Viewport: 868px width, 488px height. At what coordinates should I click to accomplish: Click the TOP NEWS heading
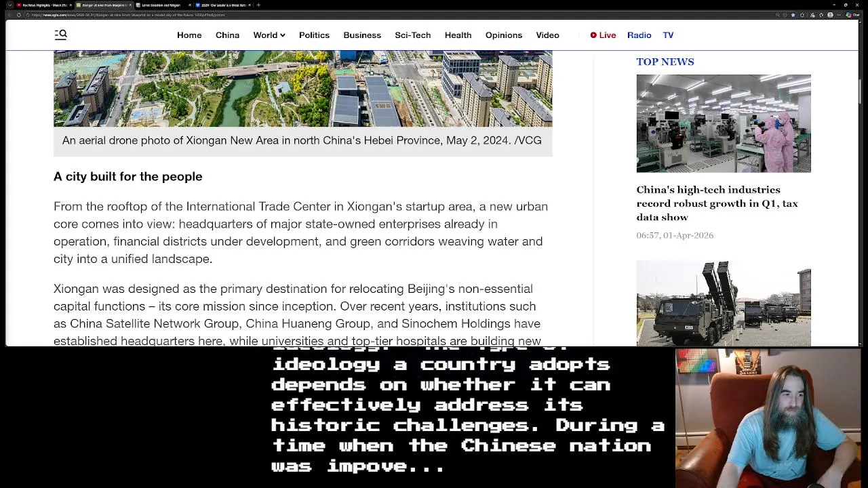[665, 62]
